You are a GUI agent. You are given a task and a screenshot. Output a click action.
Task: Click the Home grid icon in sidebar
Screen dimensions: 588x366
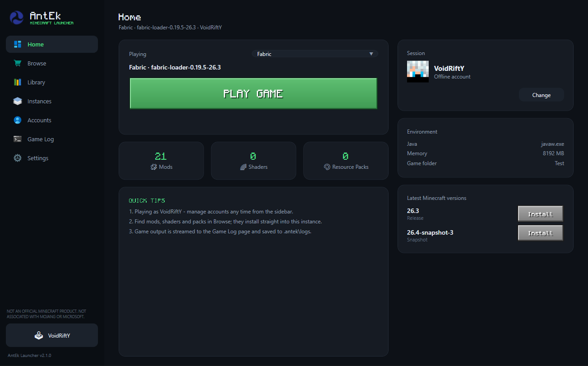pos(18,44)
